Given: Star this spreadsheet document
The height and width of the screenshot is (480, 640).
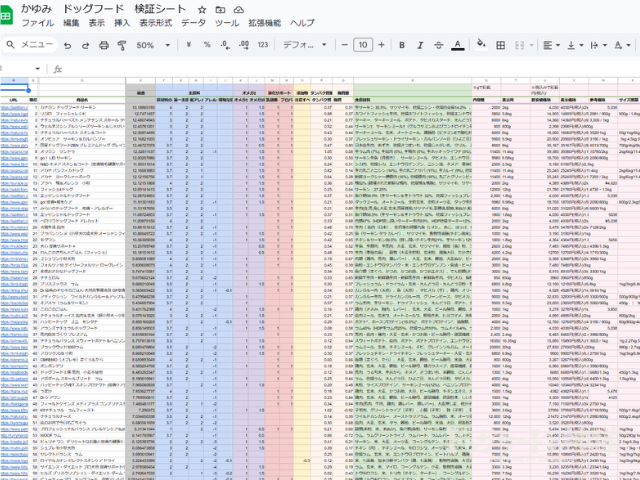Looking at the screenshot, I should tap(202, 9).
